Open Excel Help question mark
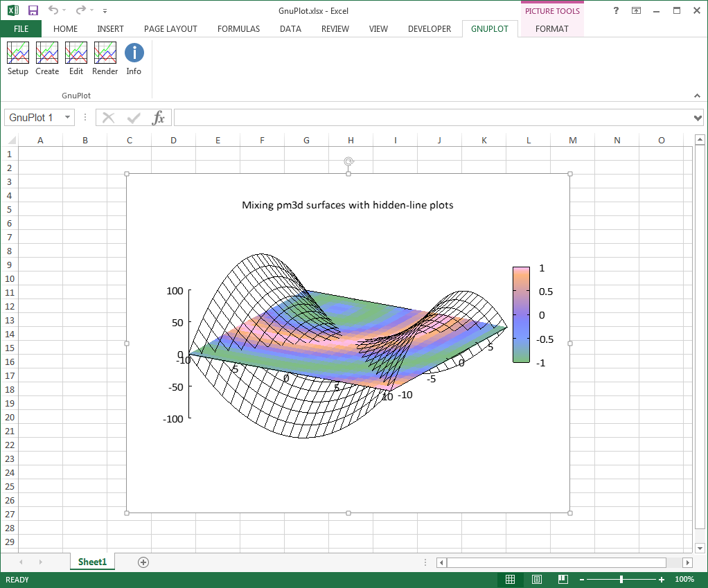 point(616,10)
